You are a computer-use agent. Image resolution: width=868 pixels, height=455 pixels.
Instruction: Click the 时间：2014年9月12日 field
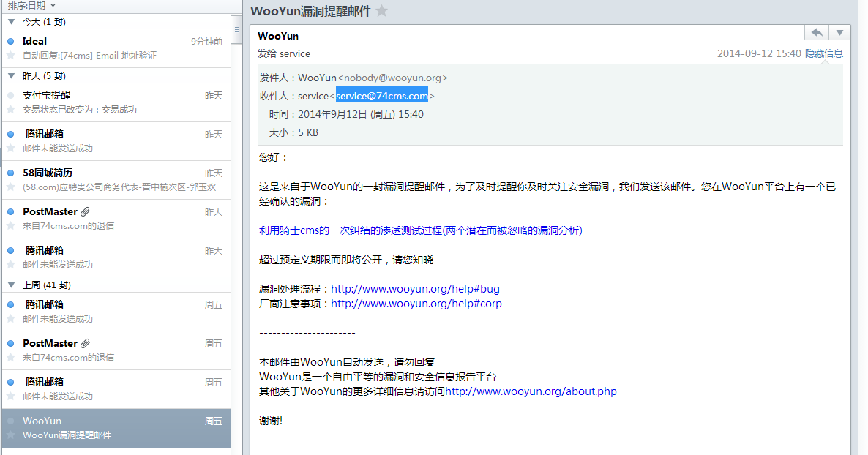tap(346, 115)
